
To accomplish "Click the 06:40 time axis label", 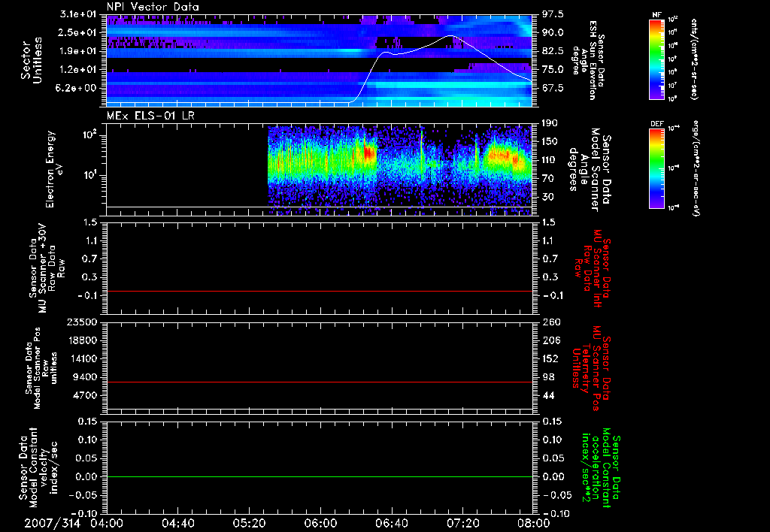I will (391, 523).
